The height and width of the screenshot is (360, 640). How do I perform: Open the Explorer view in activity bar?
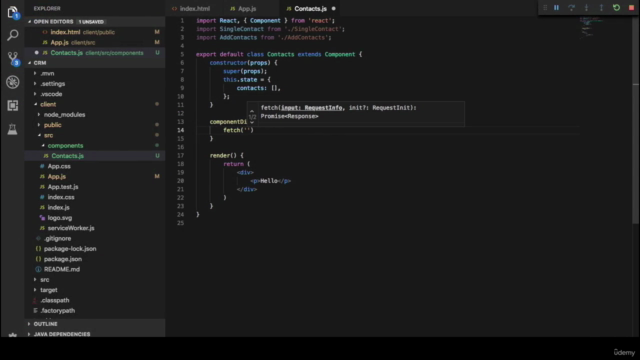point(13,12)
